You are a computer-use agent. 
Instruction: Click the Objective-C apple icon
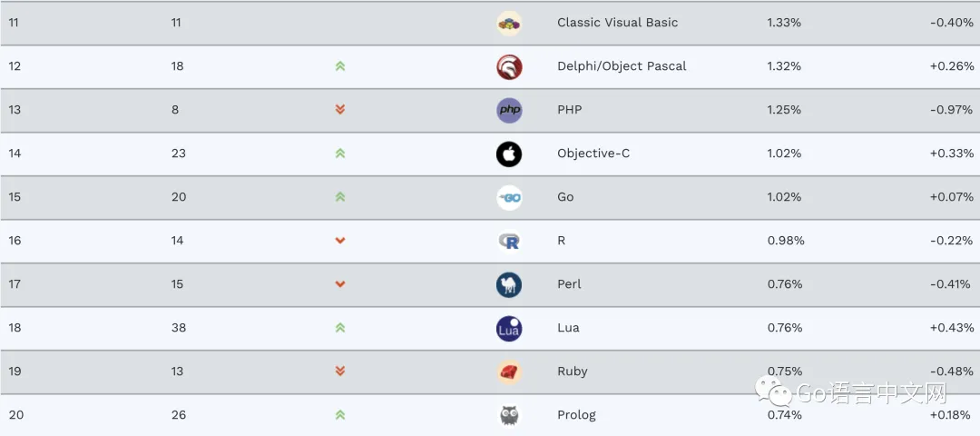coord(509,154)
